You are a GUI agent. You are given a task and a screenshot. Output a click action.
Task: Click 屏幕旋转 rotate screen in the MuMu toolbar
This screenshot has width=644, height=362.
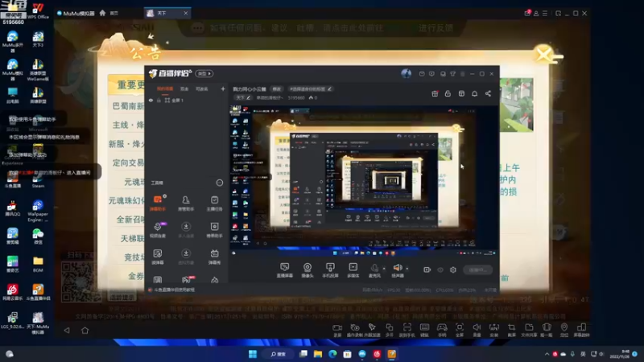coord(581,330)
